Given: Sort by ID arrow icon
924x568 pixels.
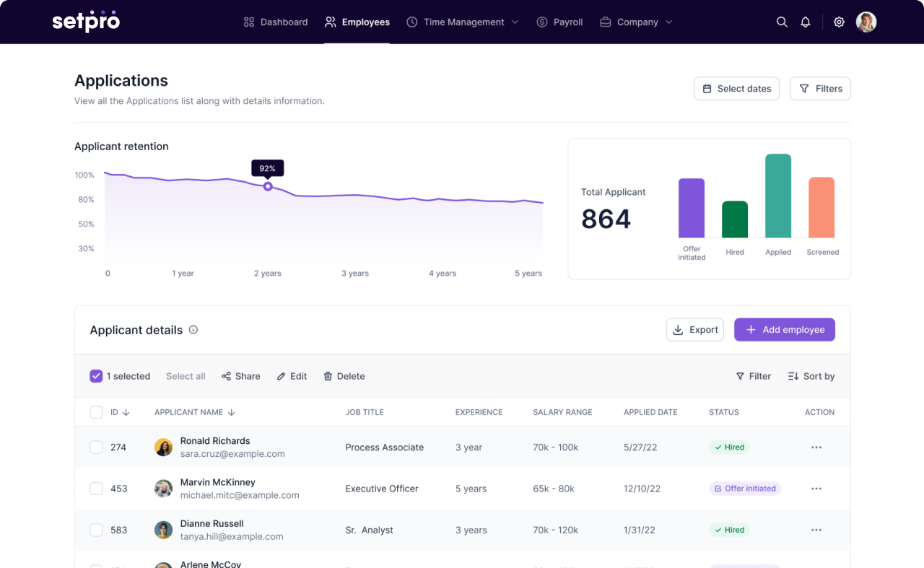Looking at the screenshot, I should [x=126, y=412].
